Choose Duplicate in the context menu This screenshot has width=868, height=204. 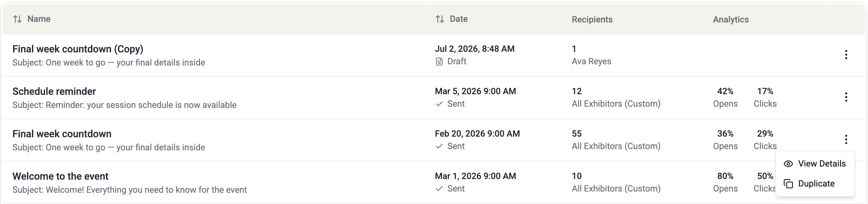coord(815,184)
